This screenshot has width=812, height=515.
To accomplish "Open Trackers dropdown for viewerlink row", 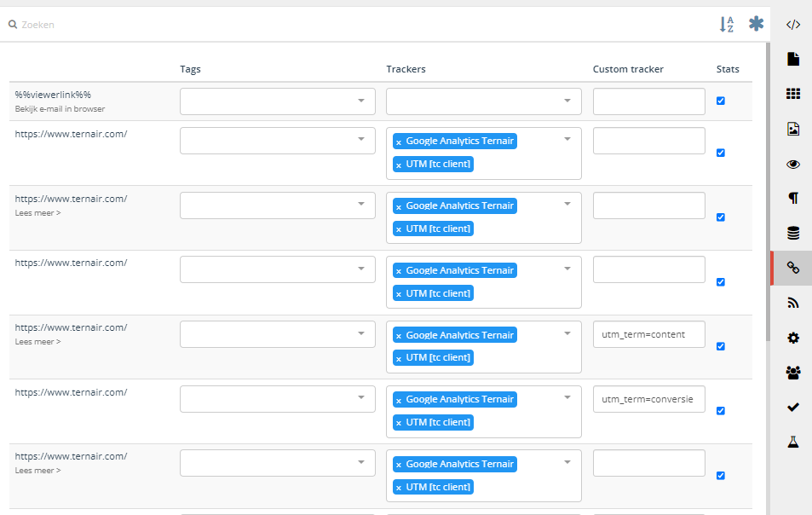I will [483, 101].
